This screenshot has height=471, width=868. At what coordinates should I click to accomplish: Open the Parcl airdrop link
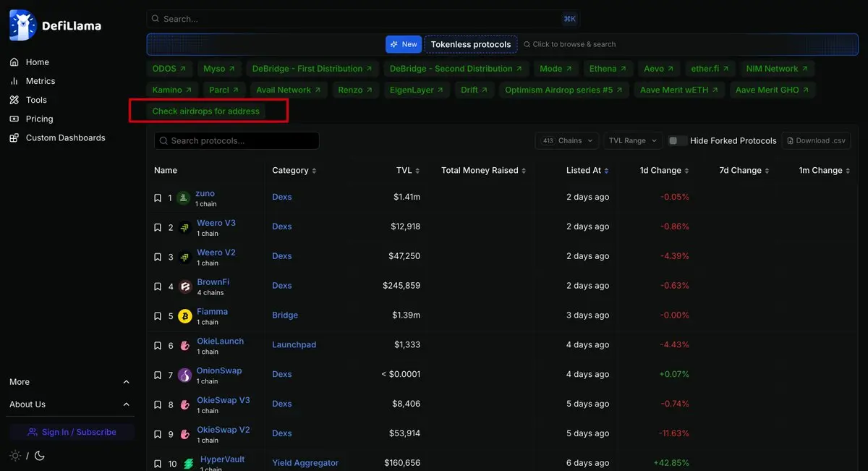224,90
